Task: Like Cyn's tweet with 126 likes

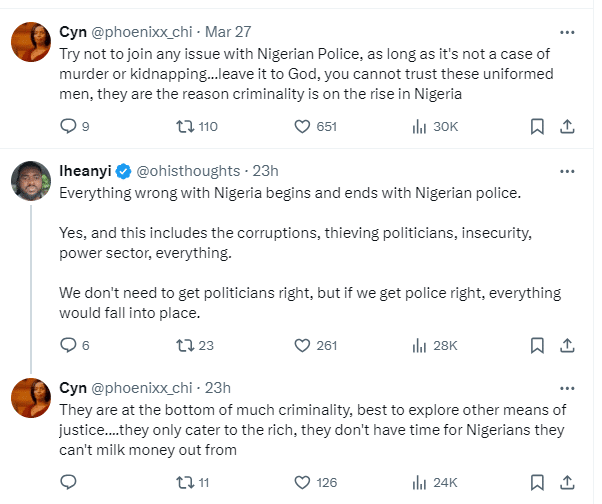Action: click(x=304, y=482)
